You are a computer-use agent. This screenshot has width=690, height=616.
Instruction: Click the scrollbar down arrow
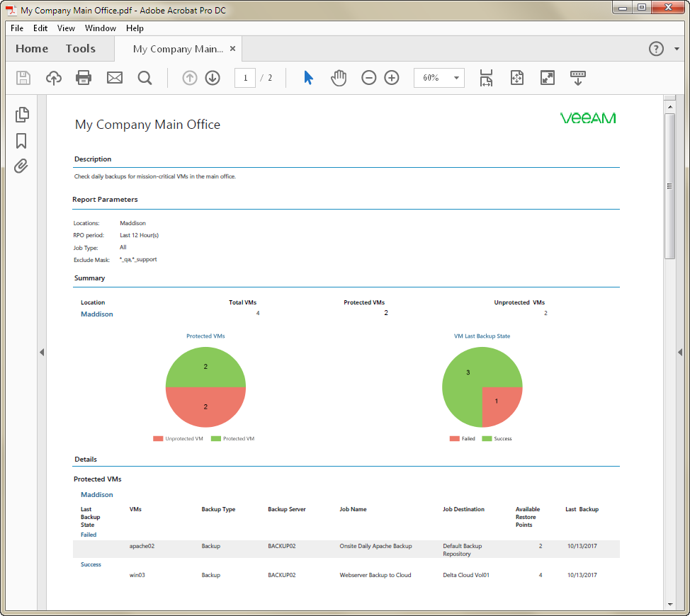(669, 604)
